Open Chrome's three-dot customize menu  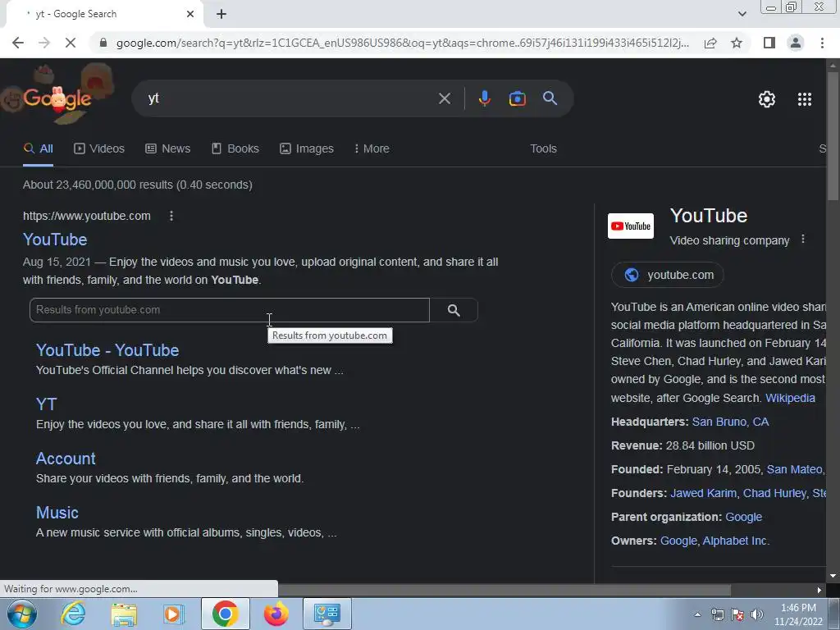[x=822, y=43]
